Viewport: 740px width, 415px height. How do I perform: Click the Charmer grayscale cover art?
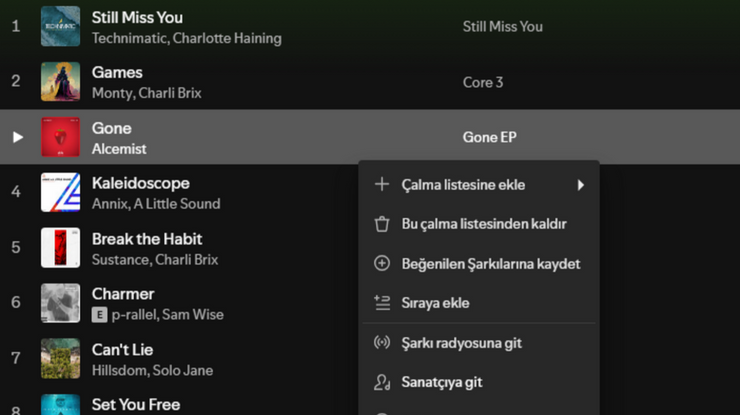click(x=60, y=303)
